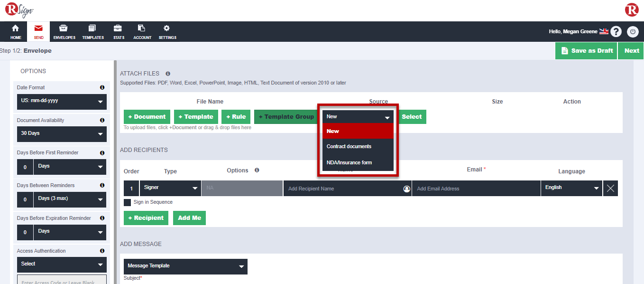The image size is (644, 284).
Task: Open the Templates section
Action: click(92, 31)
